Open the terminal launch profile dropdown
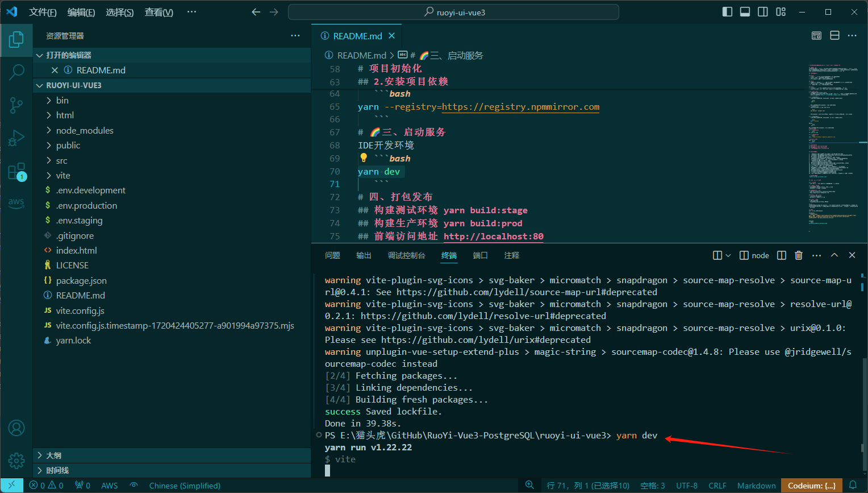Viewport: 868px width, 493px height. click(x=728, y=255)
